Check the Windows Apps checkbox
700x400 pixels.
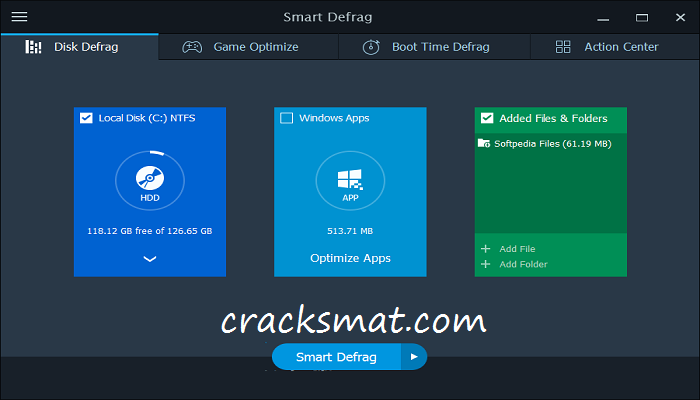pyautogui.click(x=286, y=118)
